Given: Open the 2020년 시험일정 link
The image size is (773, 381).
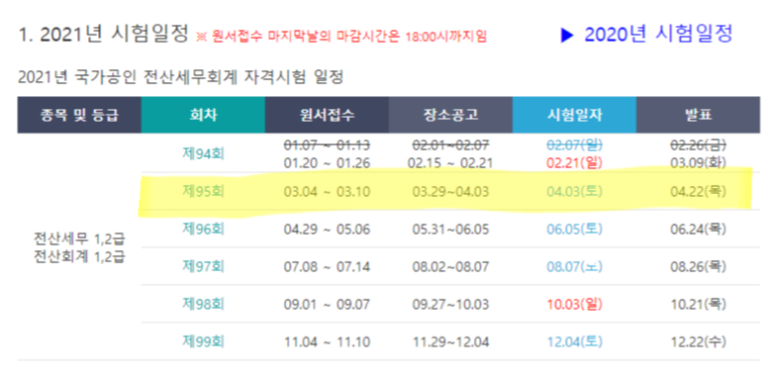Looking at the screenshot, I should point(659,35).
